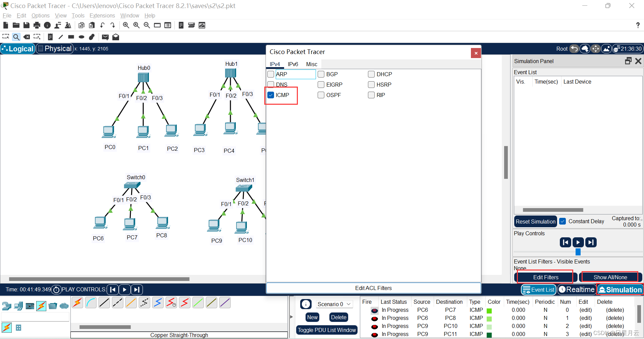Viewport: 644px width, 339px height.
Task: Open network information icon in toolbar
Action: [47, 25]
